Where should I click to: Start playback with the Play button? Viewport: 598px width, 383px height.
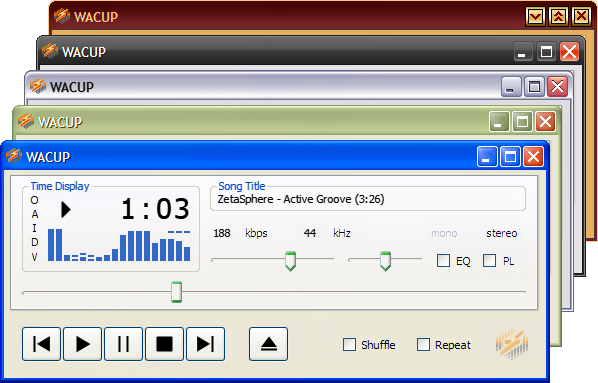tap(82, 344)
